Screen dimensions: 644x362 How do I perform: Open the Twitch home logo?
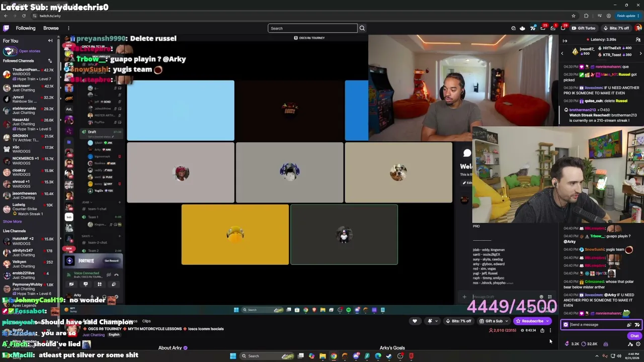click(6, 28)
